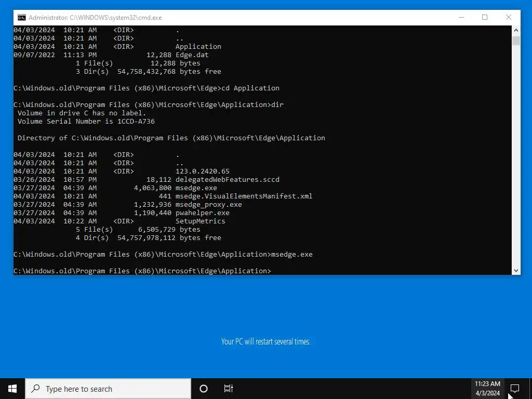Click the "SetupMetrics" directory entry
Viewport: 532px width, 399px height.
coord(200,221)
